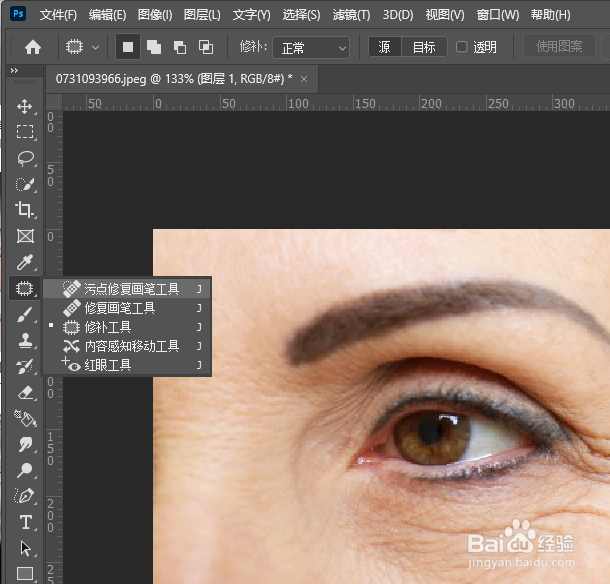
Task: Open the tool preset picker arrow
Action: point(95,47)
